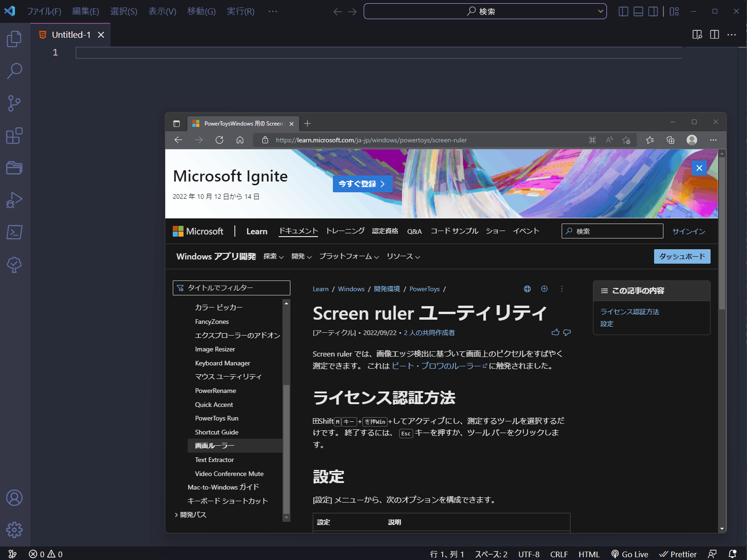Toggle the panel layout button
Viewport: 747px width, 560px height.
pos(638,11)
